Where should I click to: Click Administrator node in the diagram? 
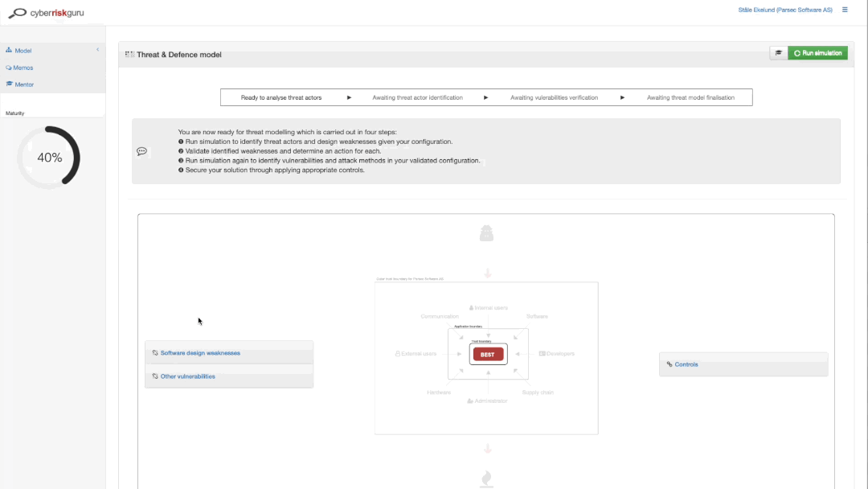[x=487, y=401]
